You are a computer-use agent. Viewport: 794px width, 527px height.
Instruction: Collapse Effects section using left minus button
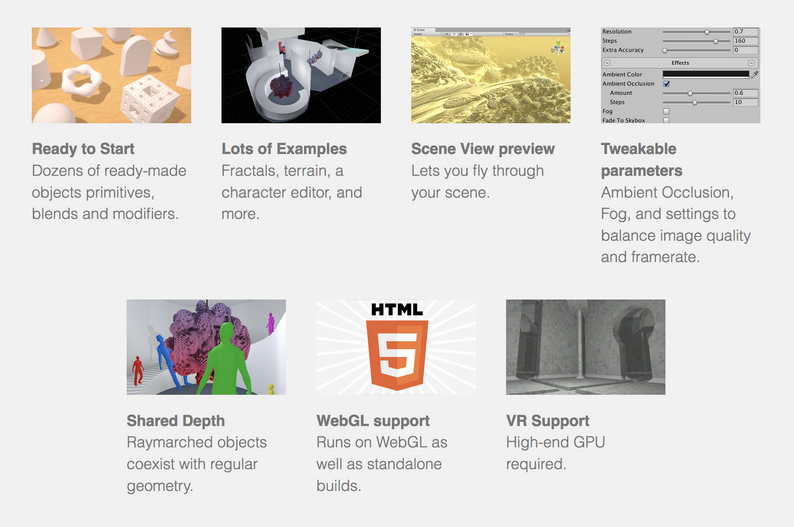click(607, 63)
